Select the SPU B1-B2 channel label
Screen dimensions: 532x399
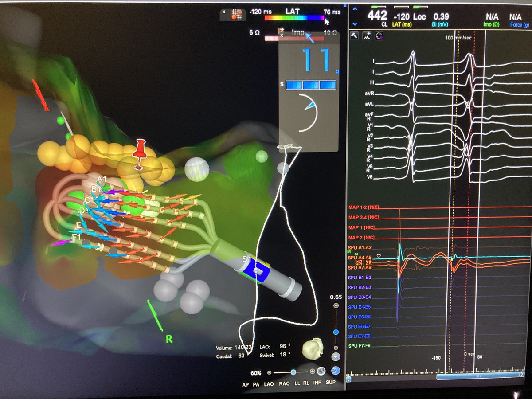pos(360,278)
